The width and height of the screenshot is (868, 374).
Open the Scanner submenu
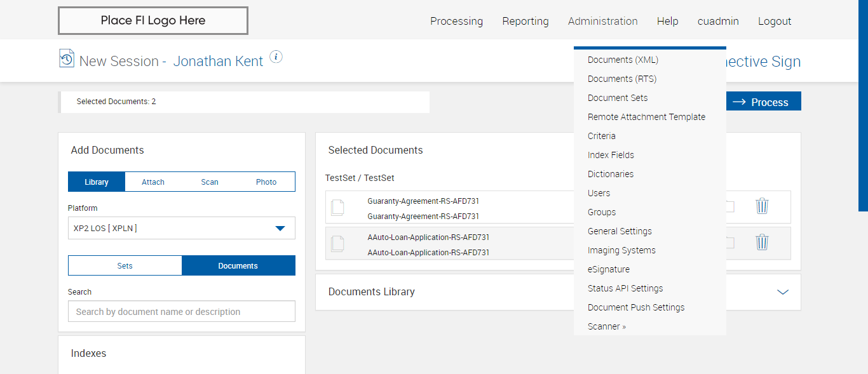click(x=607, y=326)
